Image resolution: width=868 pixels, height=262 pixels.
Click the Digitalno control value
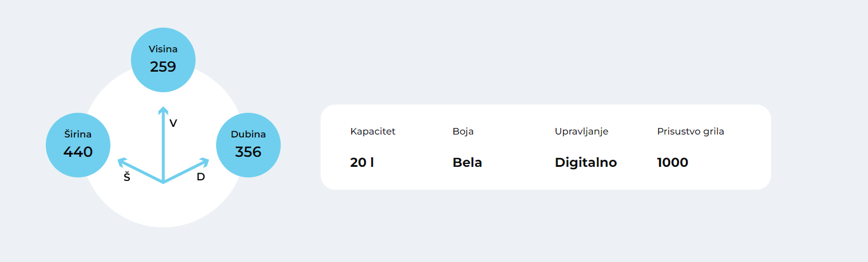pos(586,163)
